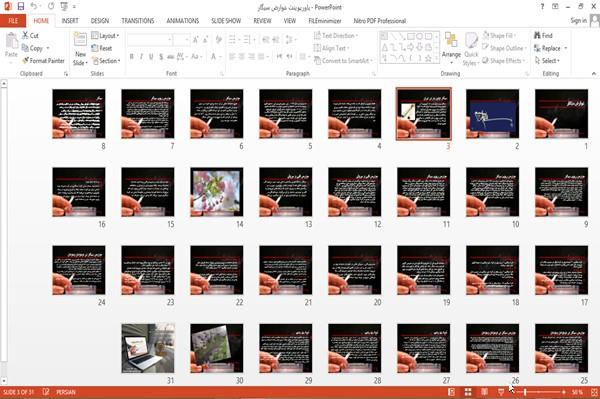Image resolution: width=600 pixels, height=399 pixels.
Task: Select slide 30 thumbnail
Action: click(217, 348)
